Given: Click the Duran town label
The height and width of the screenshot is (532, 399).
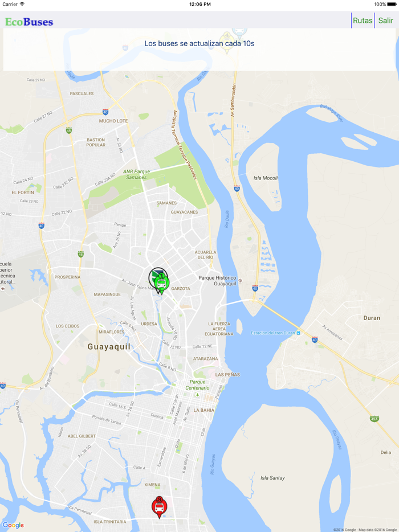Looking at the screenshot, I should click(x=372, y=318).
